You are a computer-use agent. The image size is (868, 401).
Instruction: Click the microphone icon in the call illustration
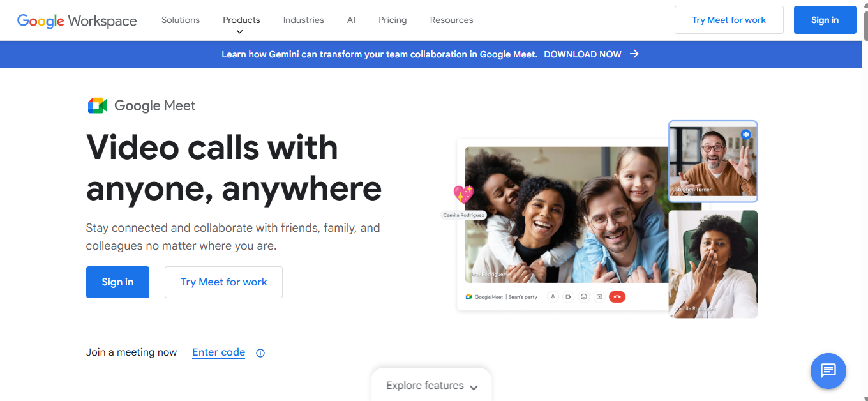click(x=553, y=297)
